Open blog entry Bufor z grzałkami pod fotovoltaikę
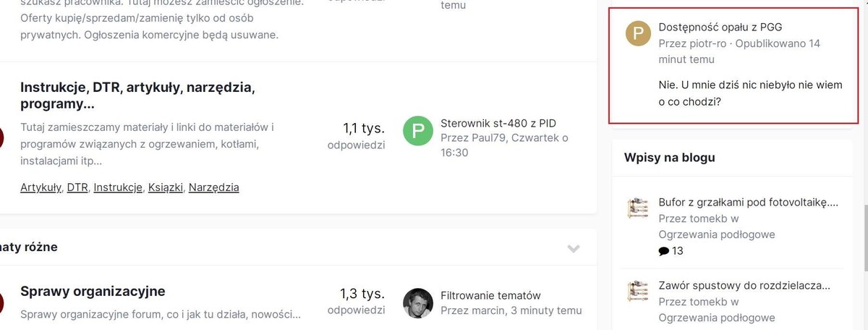Screen dimensions: 868x330 coord(748,202)
